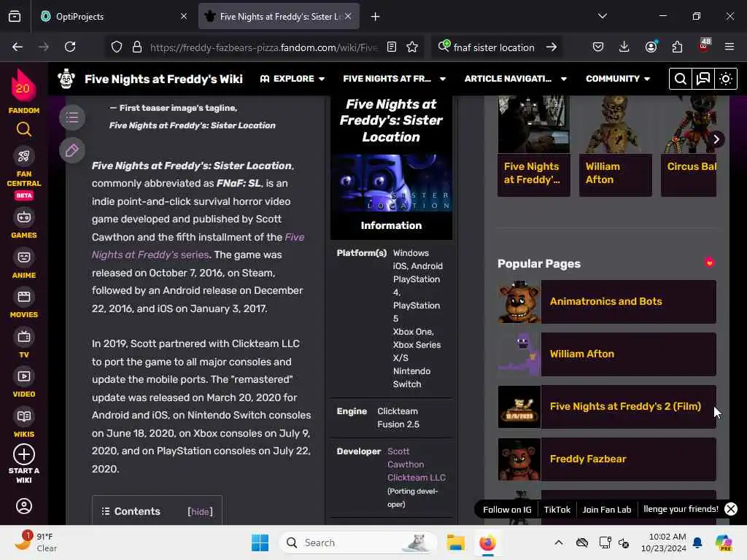This screenshot has width=747, height=560.
Task: Click the Freddy wiki mascot logo
Action: (66, 79)
